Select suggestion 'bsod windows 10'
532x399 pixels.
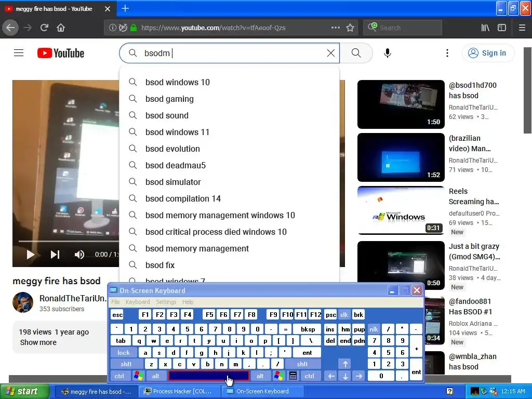[x=229, y=82]
